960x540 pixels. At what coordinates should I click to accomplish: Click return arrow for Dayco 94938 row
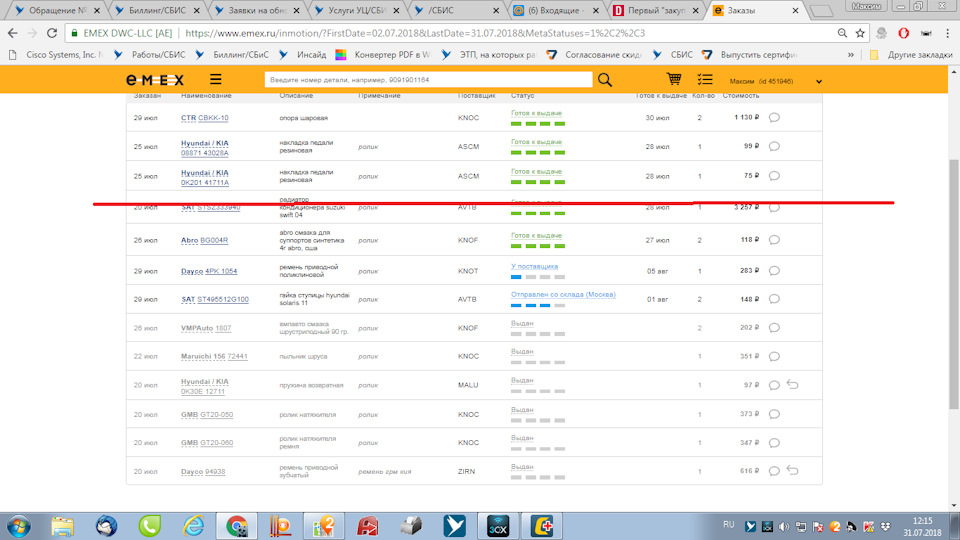(793, 470)
